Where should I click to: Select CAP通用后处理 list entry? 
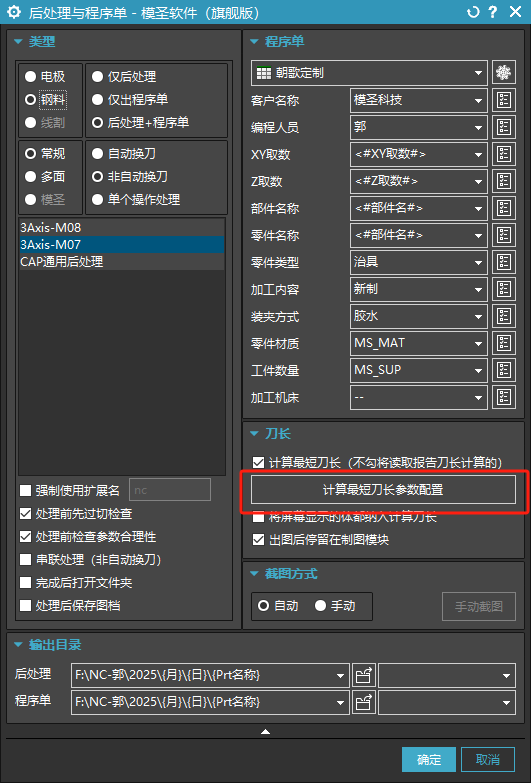(121, 262)
